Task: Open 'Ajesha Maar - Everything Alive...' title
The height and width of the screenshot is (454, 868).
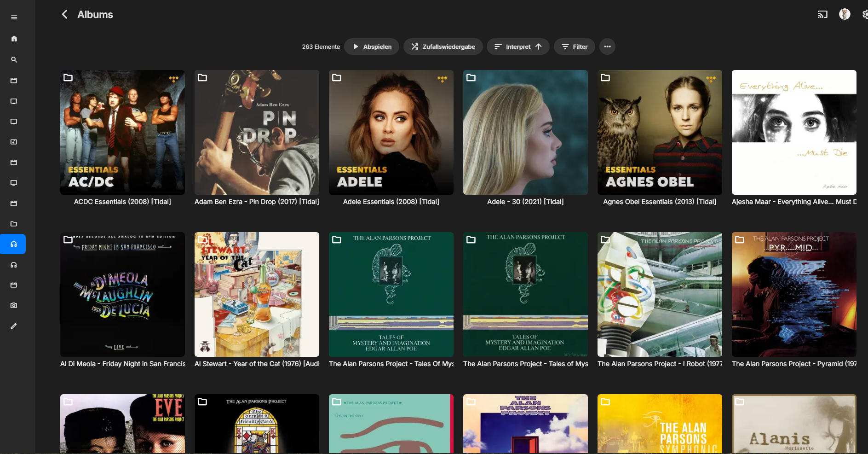Action: pos(794,202)
